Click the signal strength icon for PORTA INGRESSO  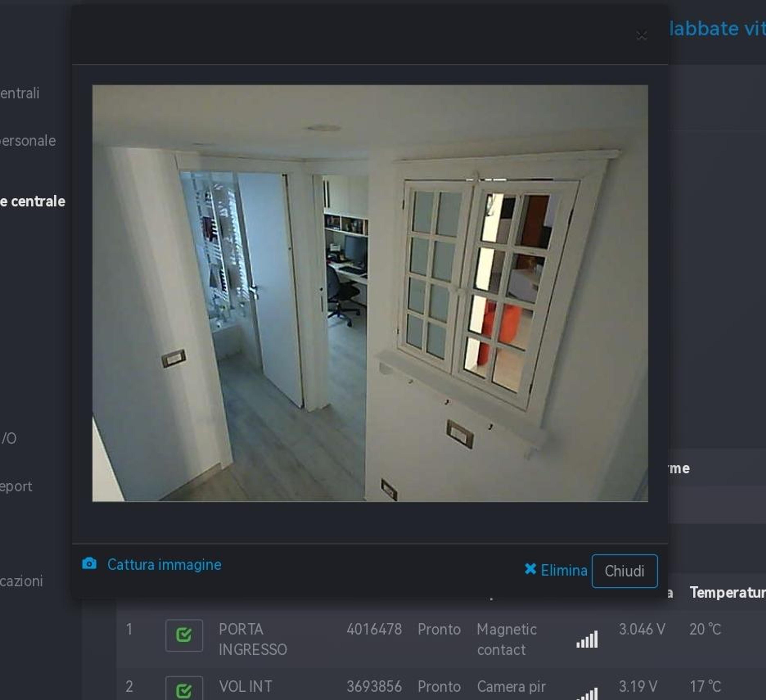click(587, 639)
